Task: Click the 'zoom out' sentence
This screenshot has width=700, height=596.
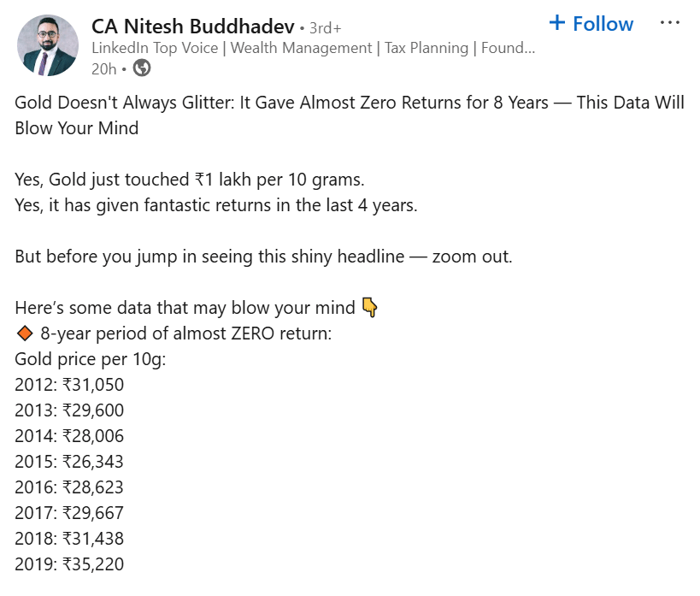Action: (x=263, y=257)
